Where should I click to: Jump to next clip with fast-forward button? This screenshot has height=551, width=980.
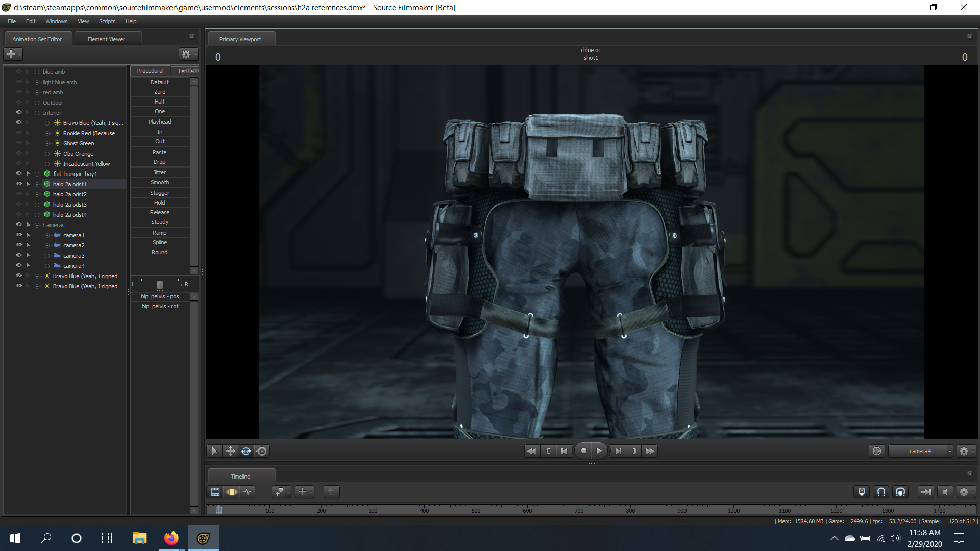point(650,451)
